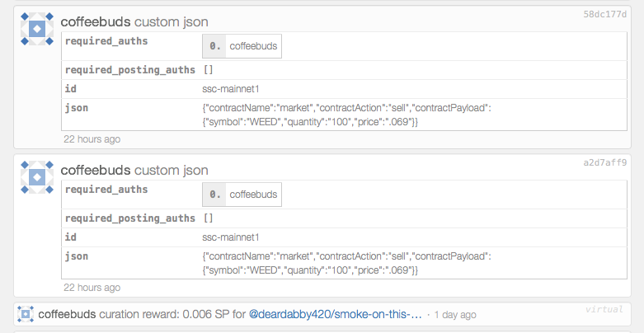
Task: Click ssc-mainnet1 id value in second block
Action: (231, 237)
